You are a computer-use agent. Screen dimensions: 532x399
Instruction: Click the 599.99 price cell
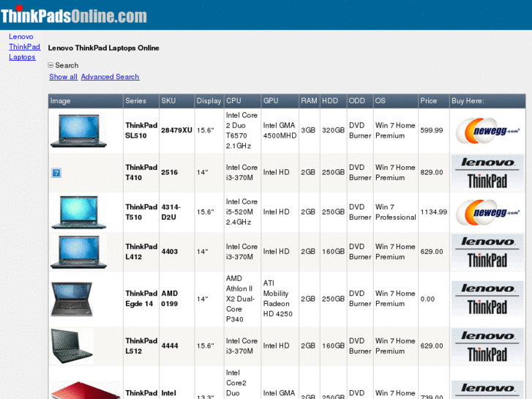(434, 130)
